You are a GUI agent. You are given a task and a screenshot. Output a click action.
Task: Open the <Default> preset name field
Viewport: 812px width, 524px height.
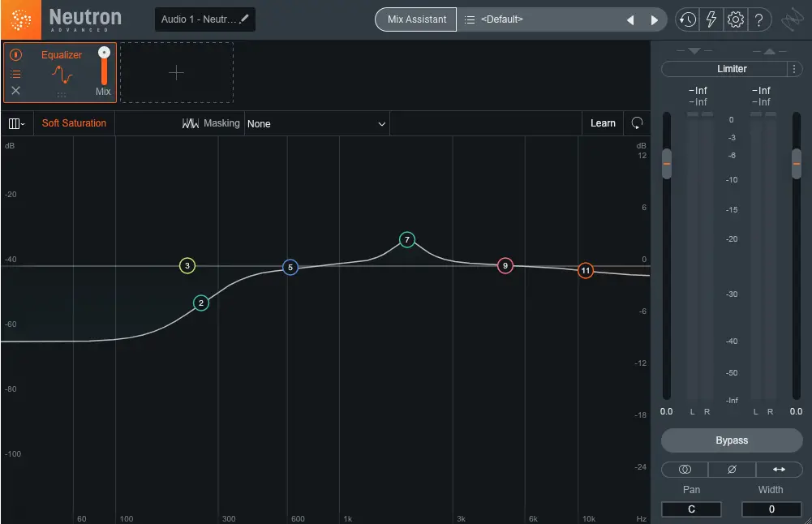tap(501, 19)
